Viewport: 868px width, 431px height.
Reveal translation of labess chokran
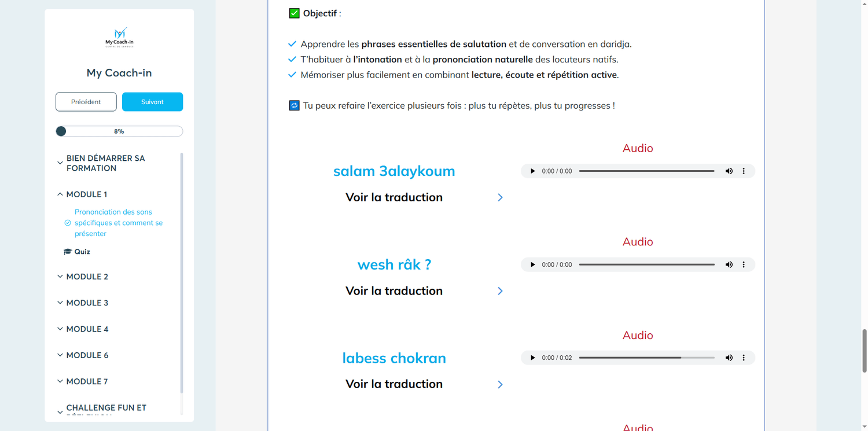coord(500,385)
